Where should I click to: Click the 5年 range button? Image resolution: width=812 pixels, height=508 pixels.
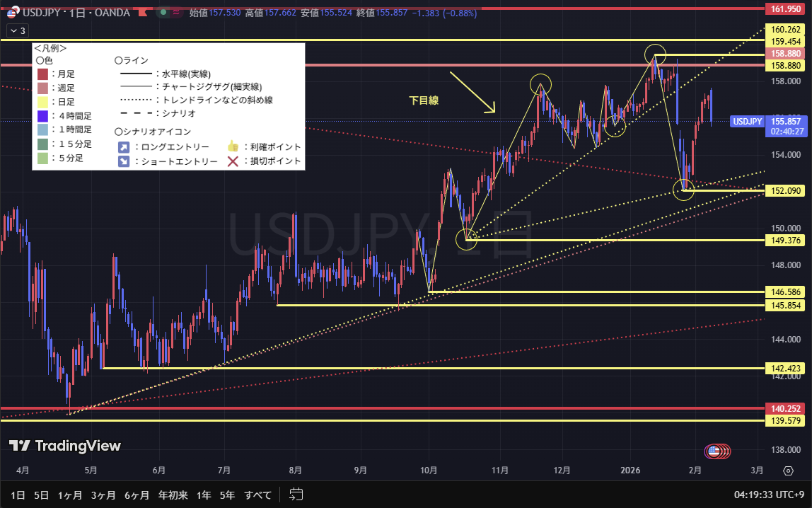pyautogui.click(x=227, y=495)
